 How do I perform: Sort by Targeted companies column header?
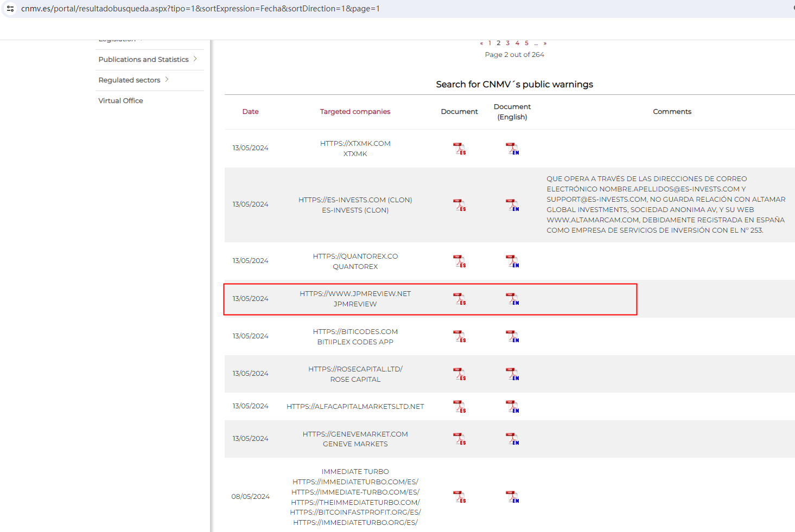click(x=355, y=112)
